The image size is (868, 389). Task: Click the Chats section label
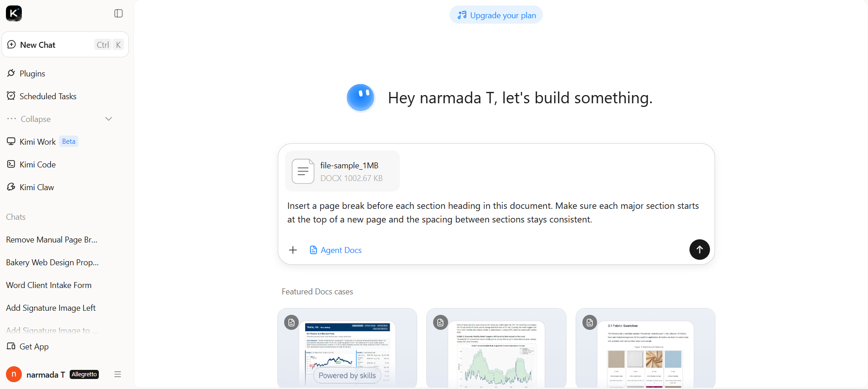click(x=16, y=217)
